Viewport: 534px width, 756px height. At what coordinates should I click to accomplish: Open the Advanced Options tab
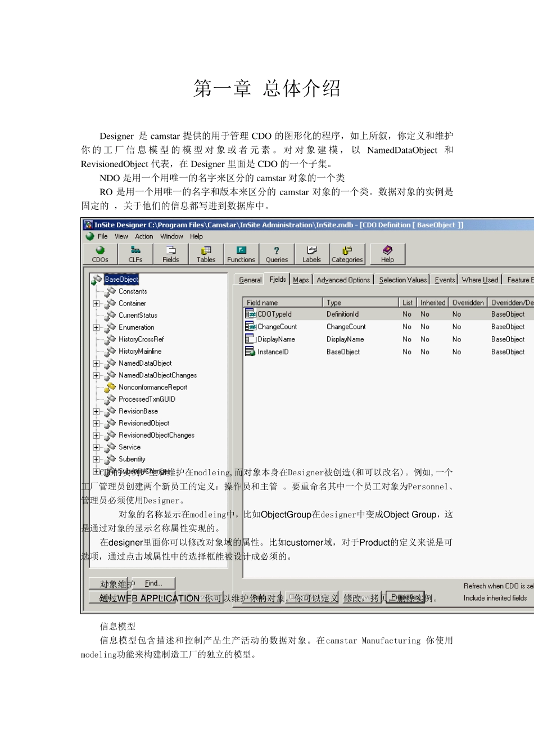[343, 280]
